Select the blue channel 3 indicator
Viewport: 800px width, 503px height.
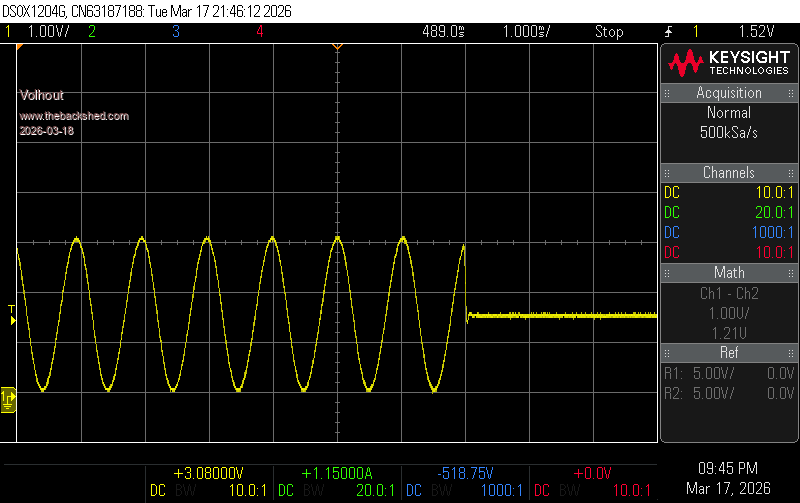tap(175, 32)
